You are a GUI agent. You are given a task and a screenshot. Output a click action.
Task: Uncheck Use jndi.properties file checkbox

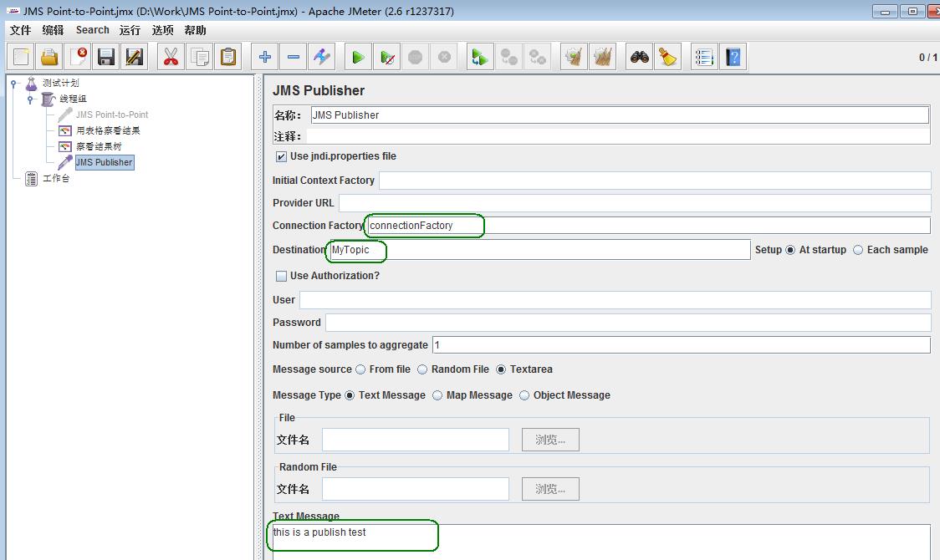point(281,156)
